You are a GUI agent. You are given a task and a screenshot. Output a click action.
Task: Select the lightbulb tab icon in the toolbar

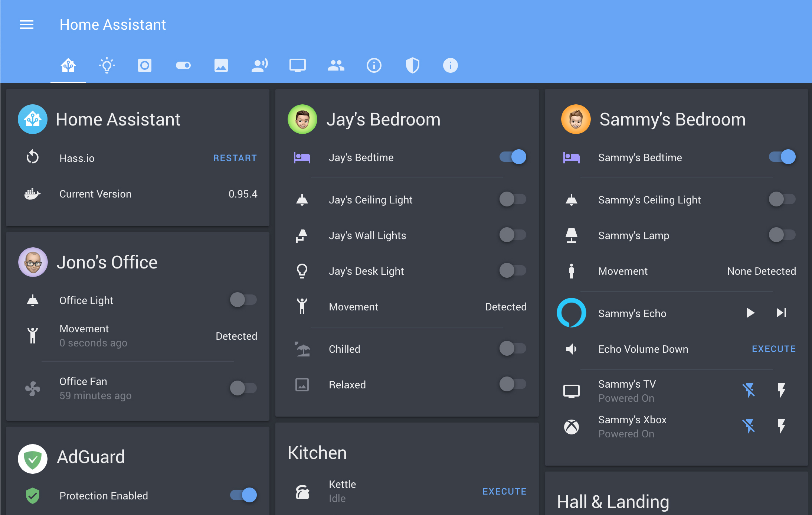pos(107,65)
